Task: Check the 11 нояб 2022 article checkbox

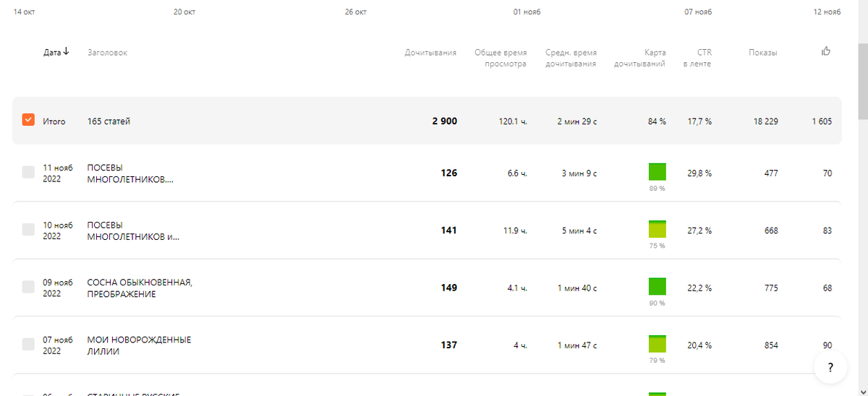Action: coord(28,172)
